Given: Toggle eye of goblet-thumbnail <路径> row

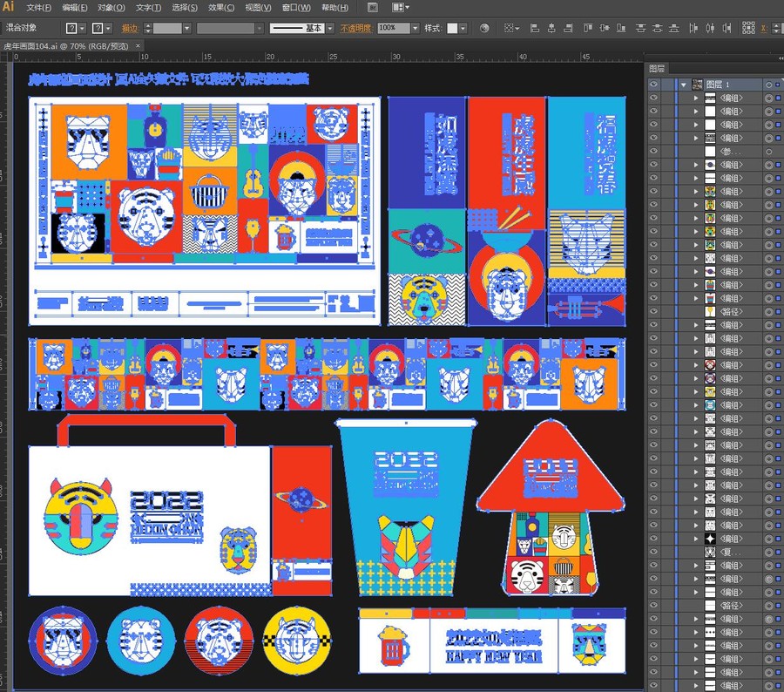Looking at the screenshot, I should [x=653, y=312].
